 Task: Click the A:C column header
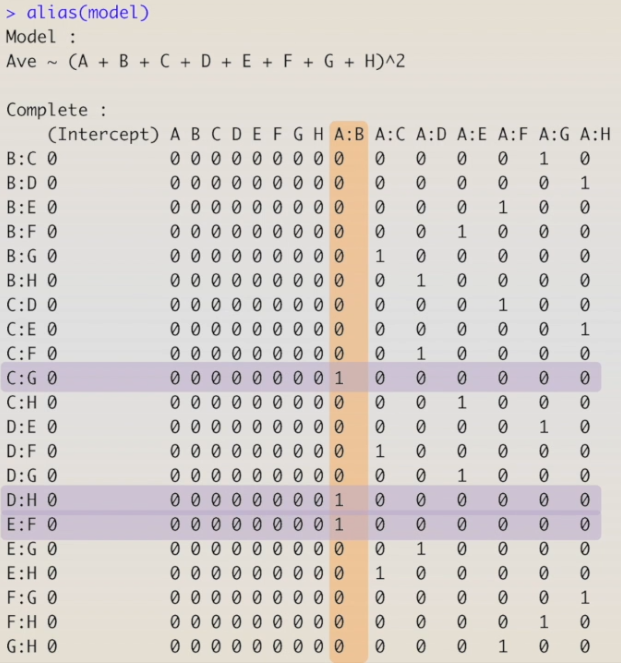tap(389, 134)
